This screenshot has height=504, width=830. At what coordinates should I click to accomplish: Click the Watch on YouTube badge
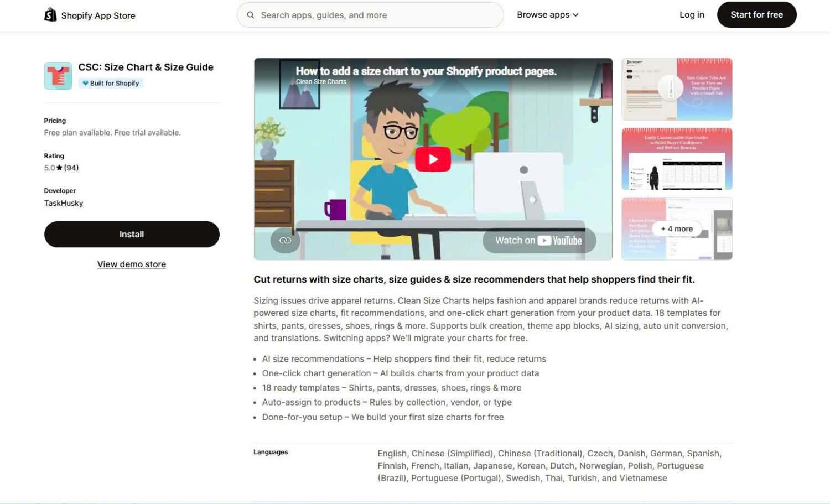[539, 241]
